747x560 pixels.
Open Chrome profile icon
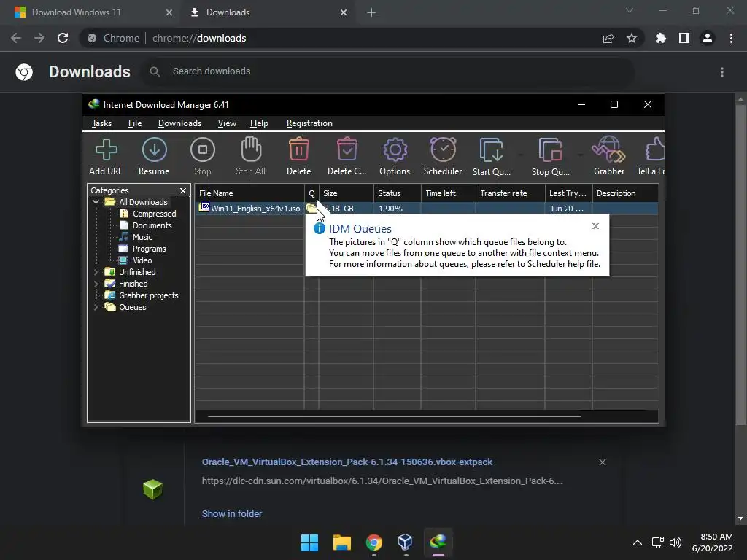click(708, 38)
